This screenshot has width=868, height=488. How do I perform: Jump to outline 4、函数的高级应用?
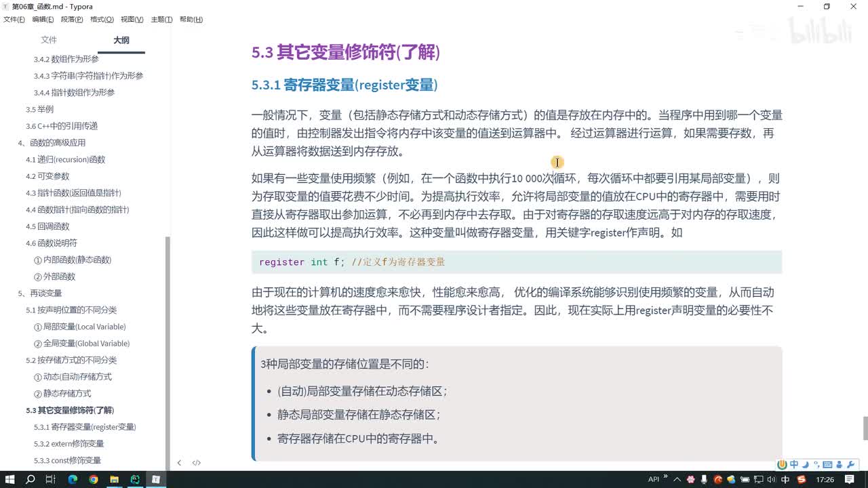(x=52, y=142)
